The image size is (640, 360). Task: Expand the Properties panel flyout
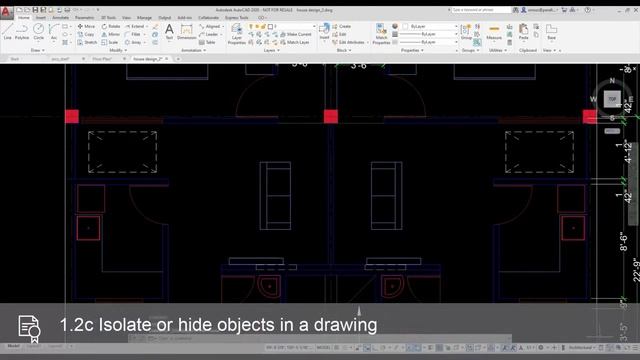click(412, 50)
